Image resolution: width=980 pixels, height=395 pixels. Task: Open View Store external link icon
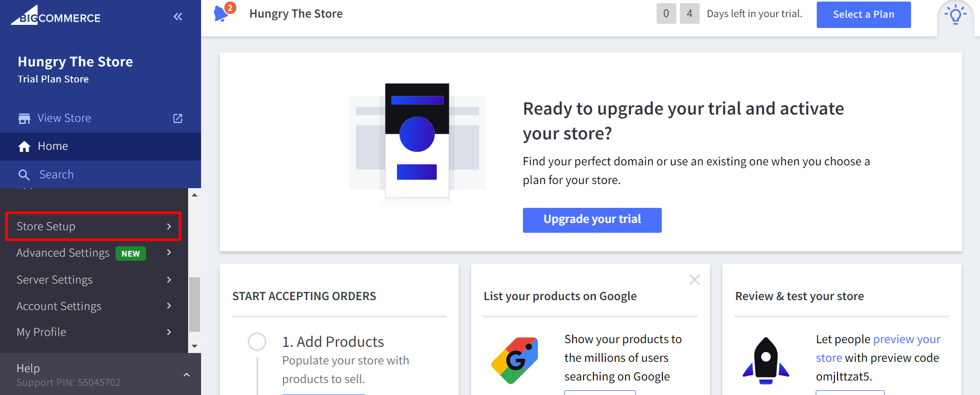pos(178,118)
